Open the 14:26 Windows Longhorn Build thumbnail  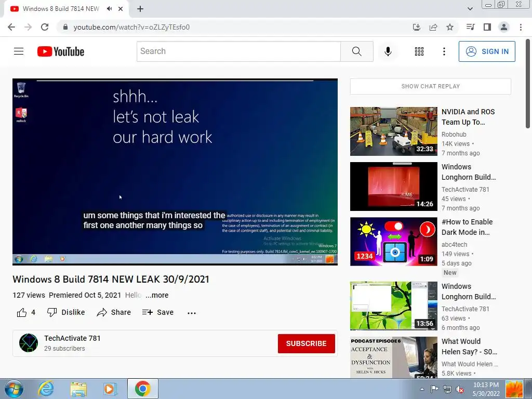point(394,187)
